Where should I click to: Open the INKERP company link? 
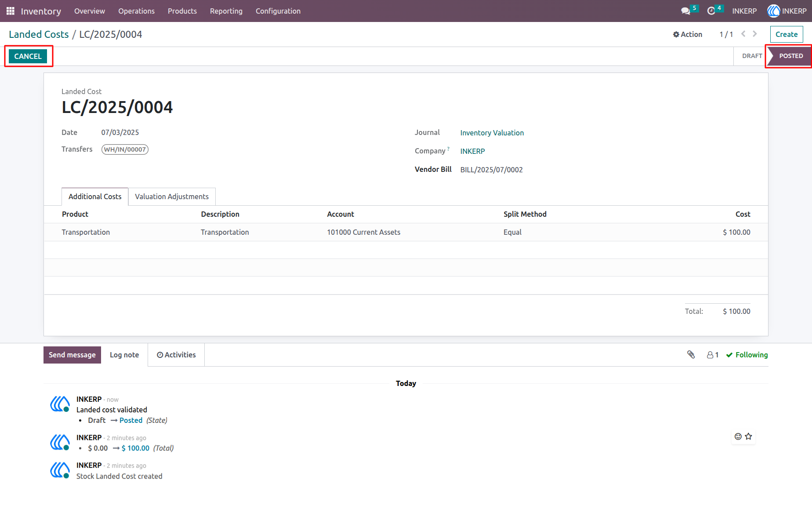click(473, 151)
